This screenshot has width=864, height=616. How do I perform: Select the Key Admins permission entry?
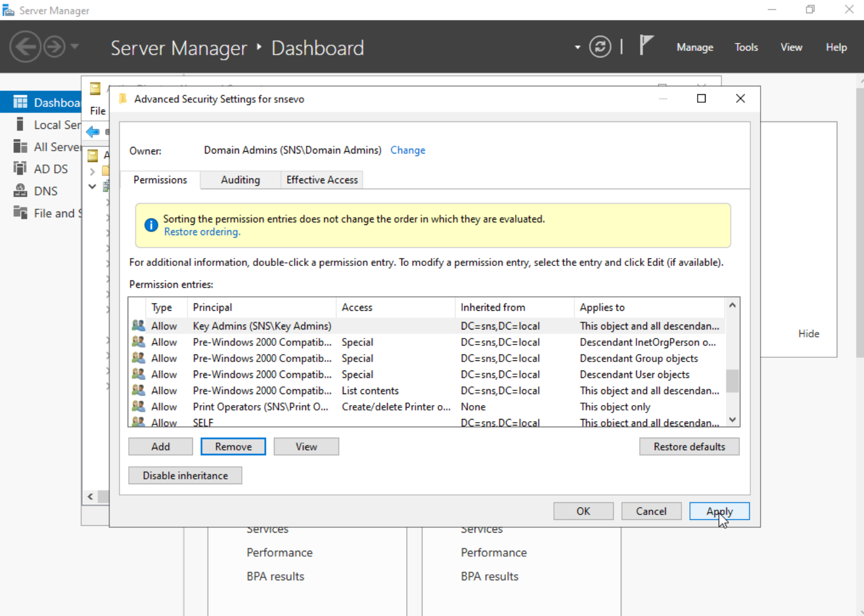click(426, 326)
